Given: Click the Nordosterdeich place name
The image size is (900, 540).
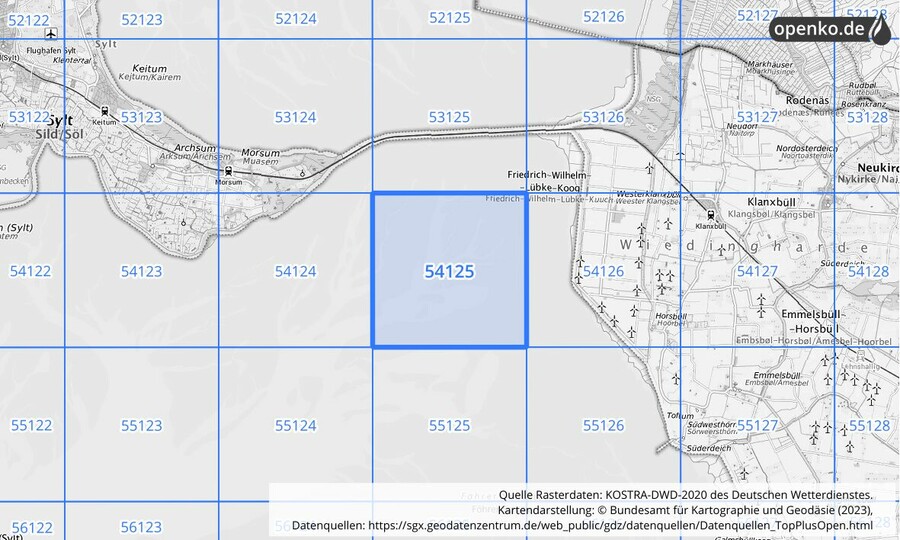Looking at the screenshot, I should coord(806,148).
